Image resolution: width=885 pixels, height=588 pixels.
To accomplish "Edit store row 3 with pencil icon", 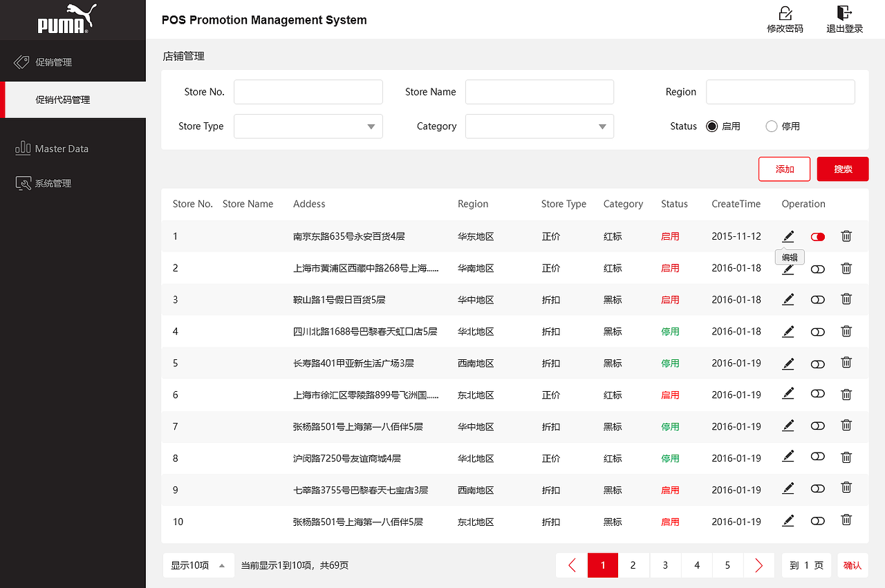I will tap(788, 300).
